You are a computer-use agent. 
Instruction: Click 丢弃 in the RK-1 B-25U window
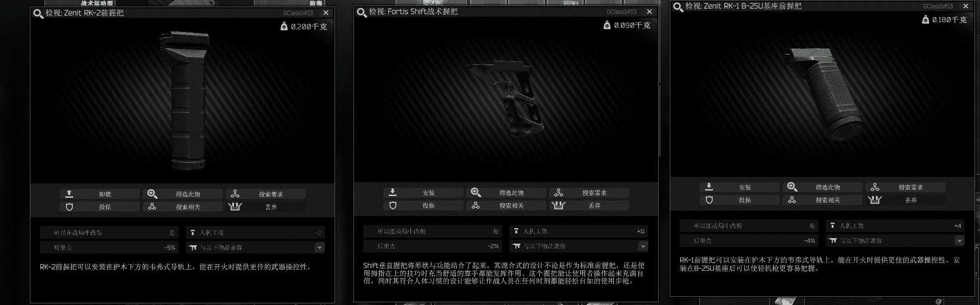[905, 199]
